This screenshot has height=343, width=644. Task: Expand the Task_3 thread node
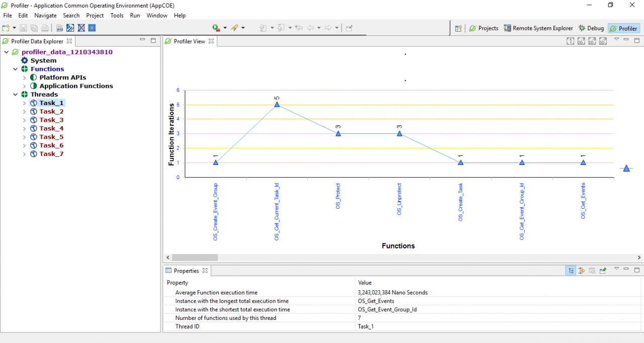click(x=24, y=120)
